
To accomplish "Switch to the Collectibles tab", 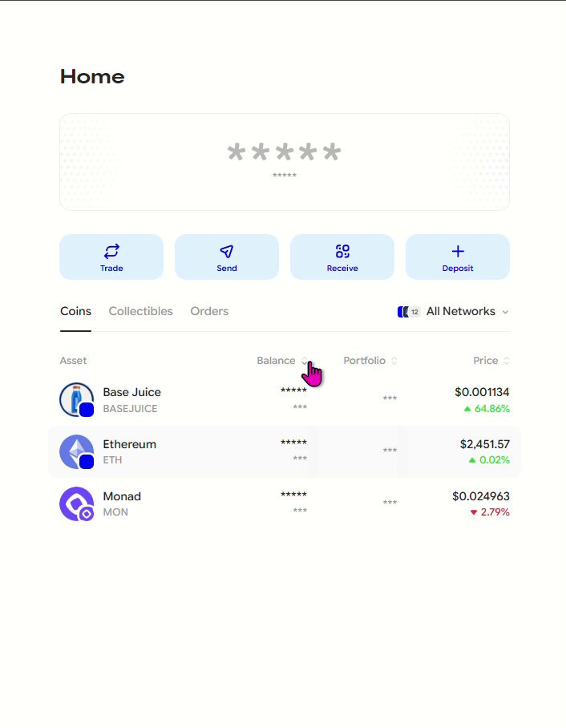I will coord(140,311).
